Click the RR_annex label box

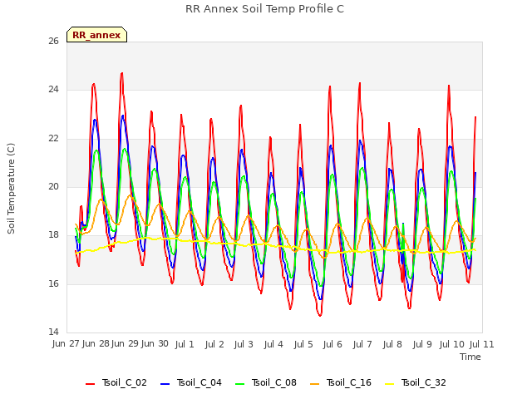96,35
